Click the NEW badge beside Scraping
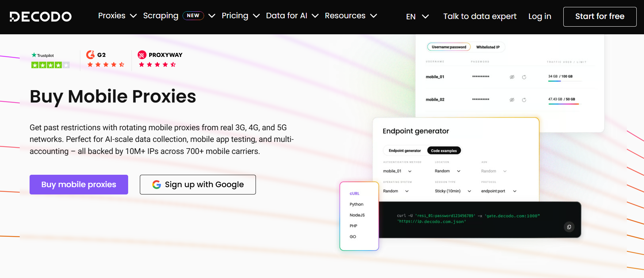 pos(193,16)
